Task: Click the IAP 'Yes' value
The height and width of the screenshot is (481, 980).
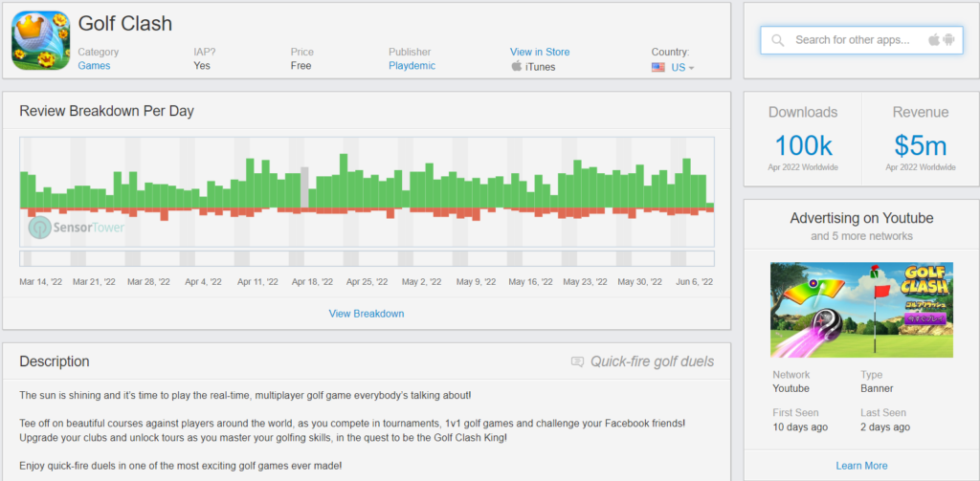Action: click(x=202, y=66)
